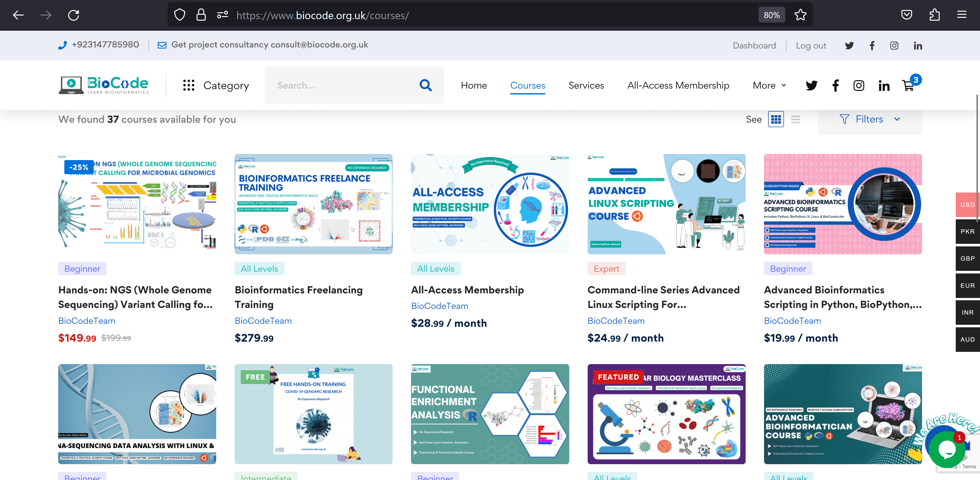Open the Dashboard link
This screenshot has height=480, width=980.
coord(754,46)
